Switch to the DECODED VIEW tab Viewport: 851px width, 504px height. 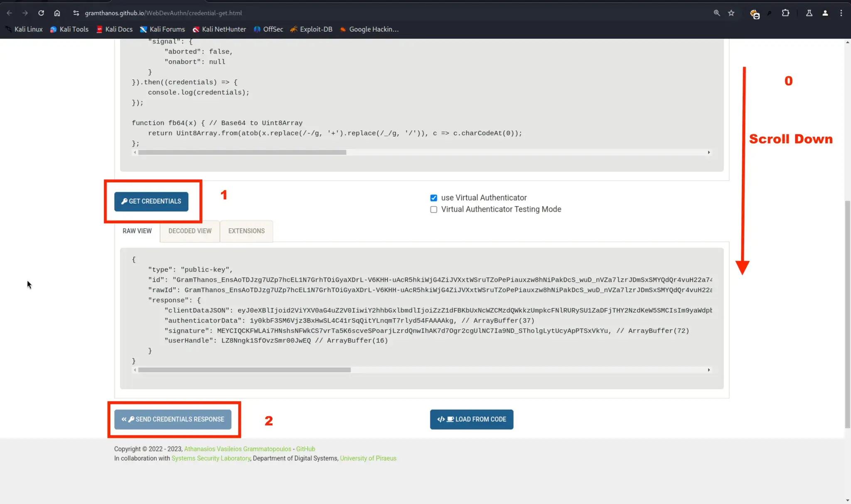(190, 231)
